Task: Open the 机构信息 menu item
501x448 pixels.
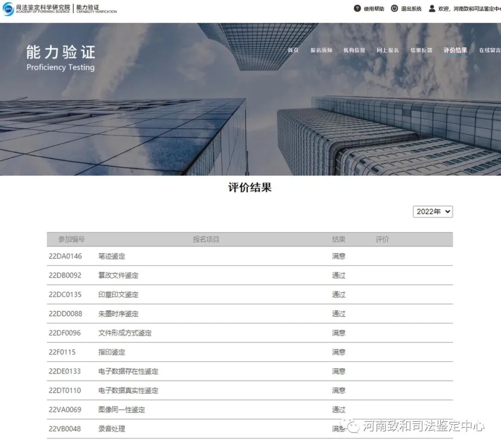Action: tap(354, 50)
